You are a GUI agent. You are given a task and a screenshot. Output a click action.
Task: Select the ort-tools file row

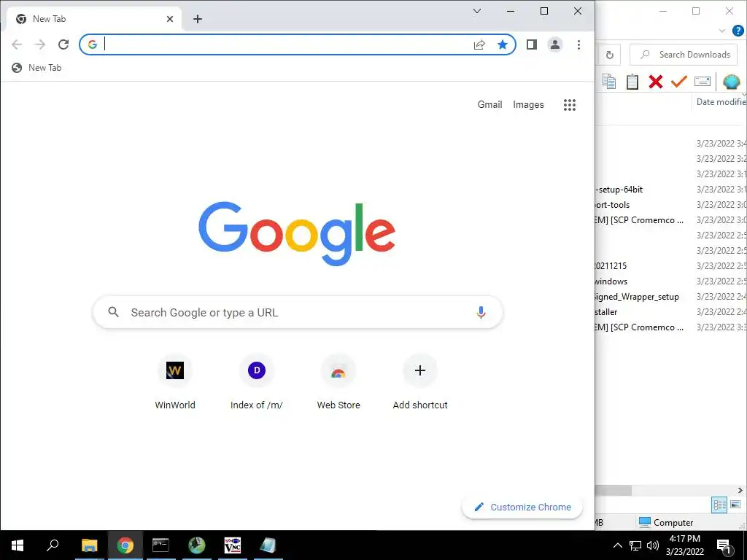click(671, 205)
